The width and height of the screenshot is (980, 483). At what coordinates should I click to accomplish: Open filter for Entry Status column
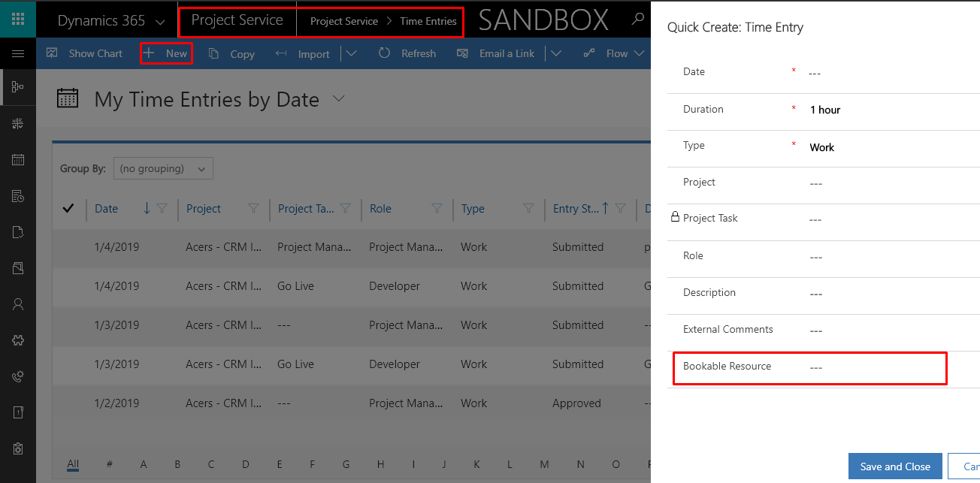[620, 209]
